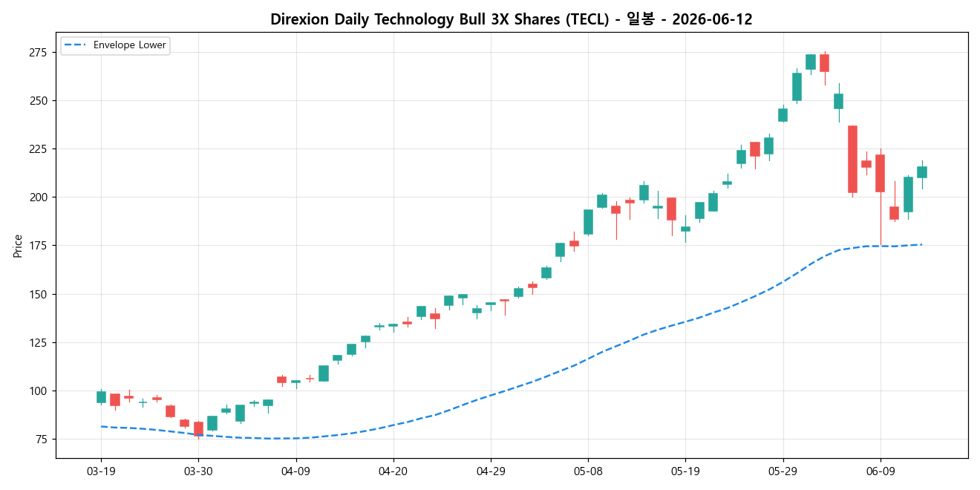The image size is (980, 490).
Task: Click the 175 price axis tick
Action: click(x=38, y=246)
